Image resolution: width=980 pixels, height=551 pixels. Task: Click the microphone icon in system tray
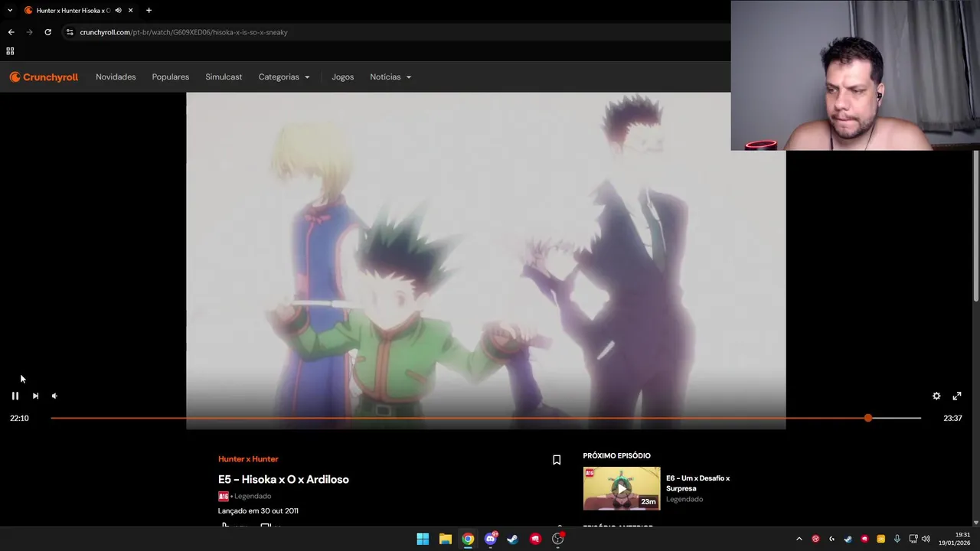point(897,539)
